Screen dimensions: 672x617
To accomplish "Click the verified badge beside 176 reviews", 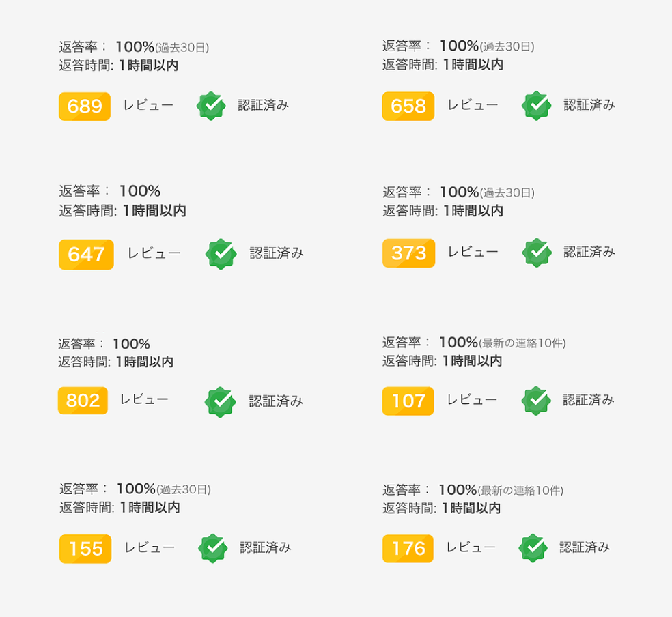I will [533, 548].
